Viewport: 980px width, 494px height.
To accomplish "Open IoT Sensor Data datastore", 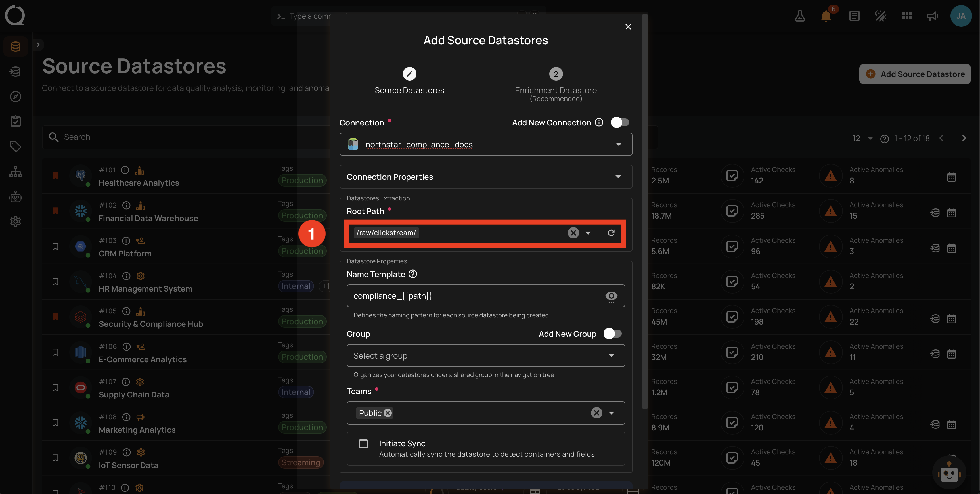I will pyautogui.click(x=128, y=465).
